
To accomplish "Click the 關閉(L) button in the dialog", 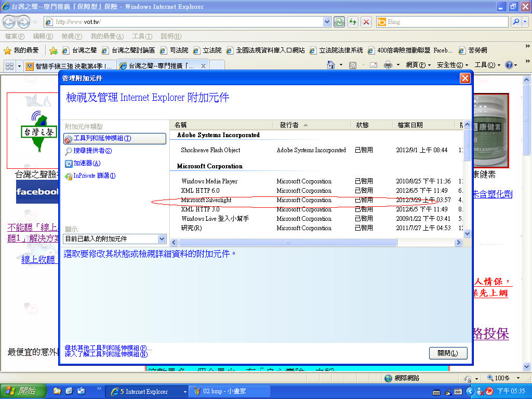I will pos(448,353).
